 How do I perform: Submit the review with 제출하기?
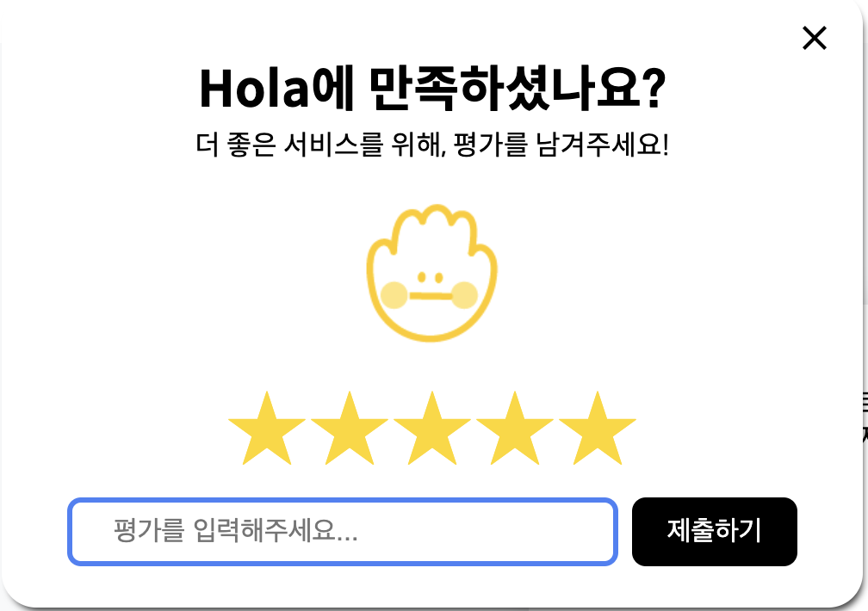(x=714, y=531)
